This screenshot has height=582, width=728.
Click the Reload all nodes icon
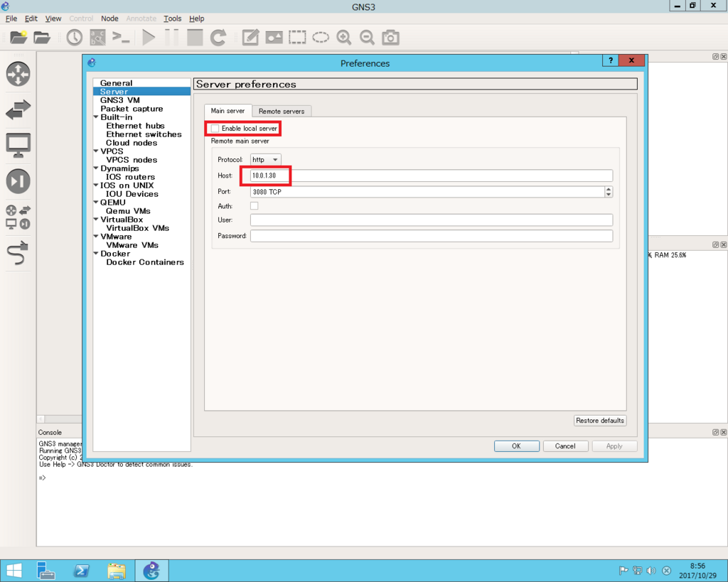coord(218,37)
